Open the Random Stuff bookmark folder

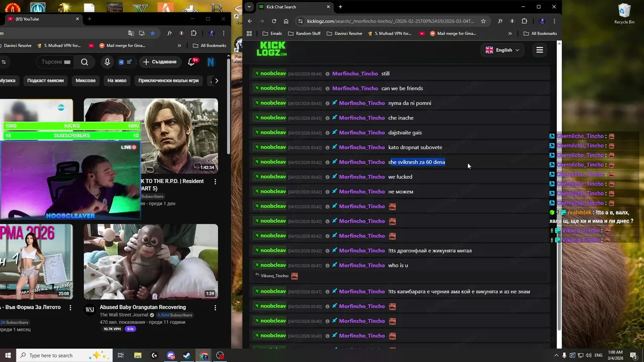pos(304,34)
